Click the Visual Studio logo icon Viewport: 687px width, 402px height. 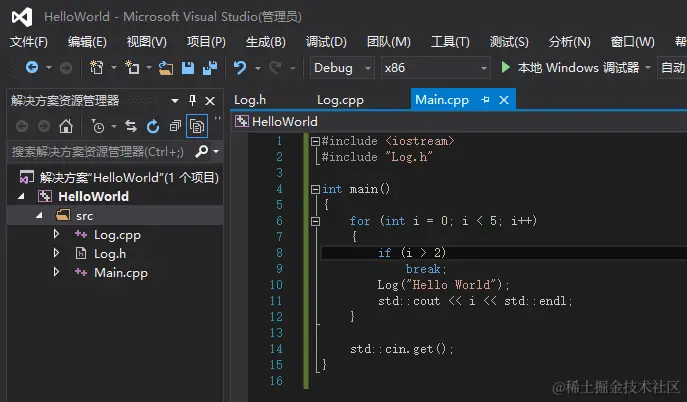click(x=22, y=17)
